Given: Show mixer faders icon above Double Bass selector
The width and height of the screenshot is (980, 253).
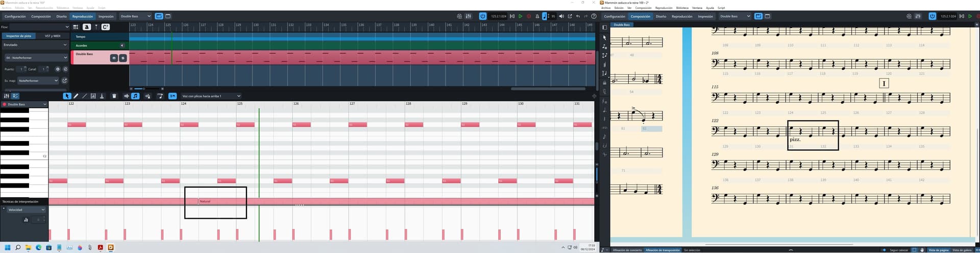Looking at the screenshot, I should [x=7, y=96].
